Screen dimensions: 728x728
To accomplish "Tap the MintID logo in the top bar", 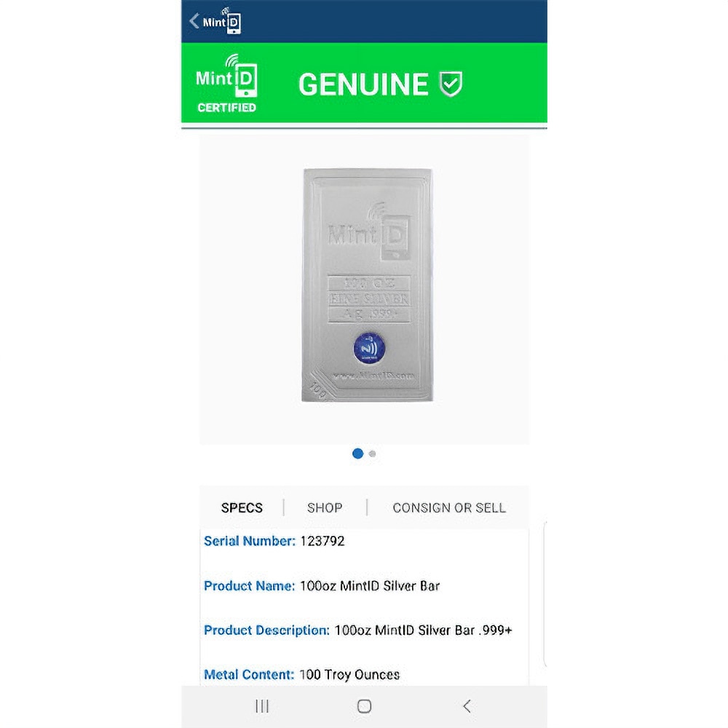I will [x=222, y=21].
